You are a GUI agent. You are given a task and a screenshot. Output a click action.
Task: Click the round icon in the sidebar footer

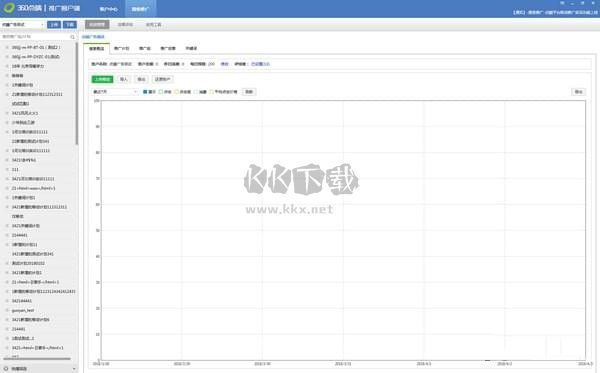coord(6,368)
